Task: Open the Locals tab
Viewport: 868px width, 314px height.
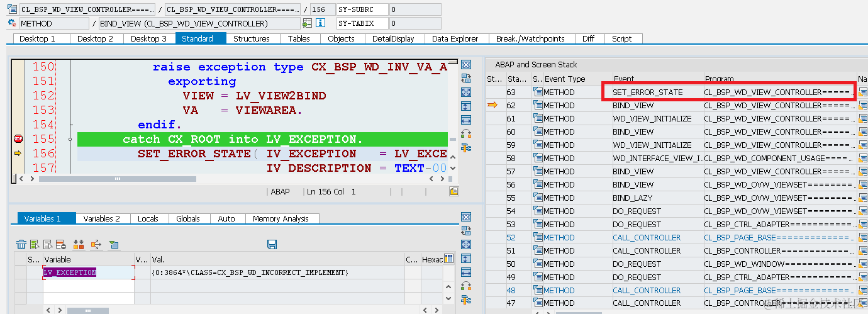Action: [148, 218]
